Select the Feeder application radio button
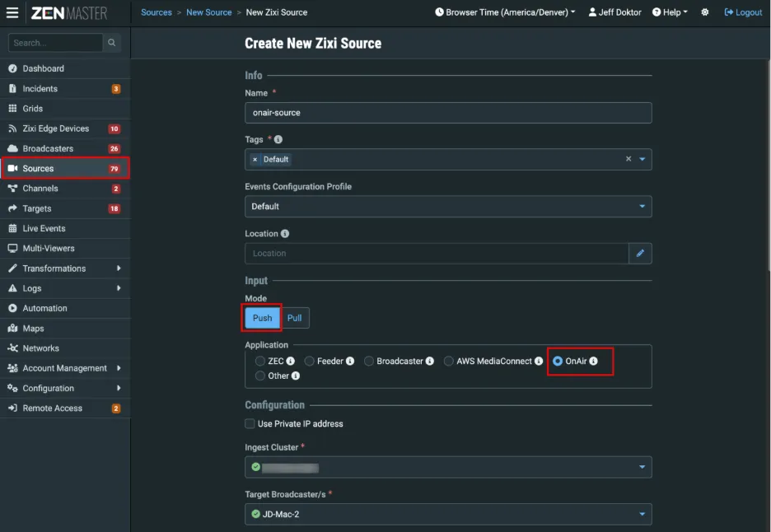The width and height of the screenshot is (771, 532). (309, 361)
